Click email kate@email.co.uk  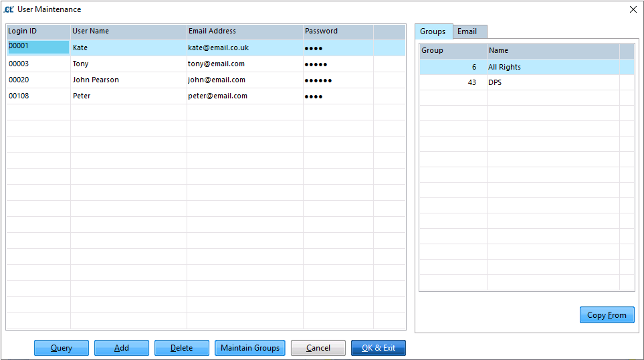click(219, 48)
